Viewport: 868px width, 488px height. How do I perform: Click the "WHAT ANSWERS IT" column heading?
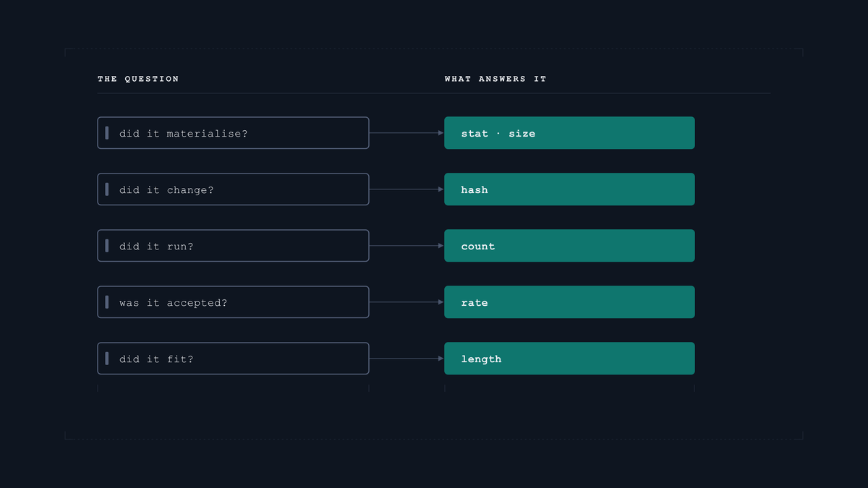[495, 79]
